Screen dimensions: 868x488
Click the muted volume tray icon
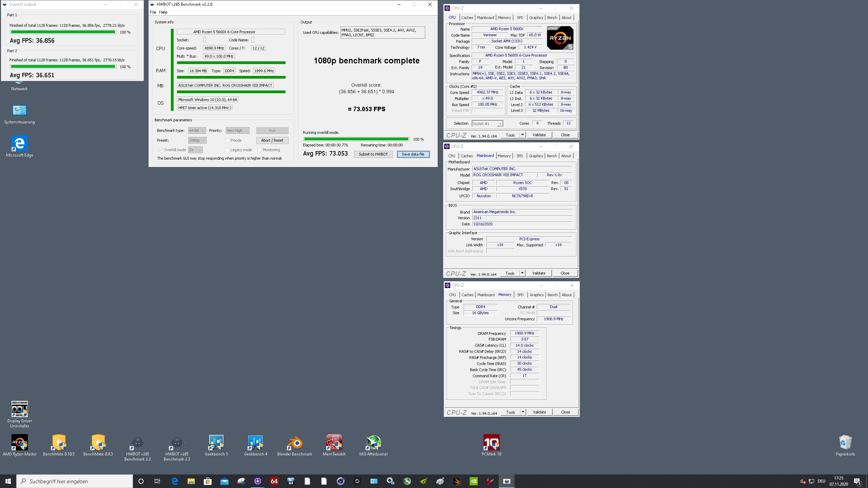(x=803, y=481)
